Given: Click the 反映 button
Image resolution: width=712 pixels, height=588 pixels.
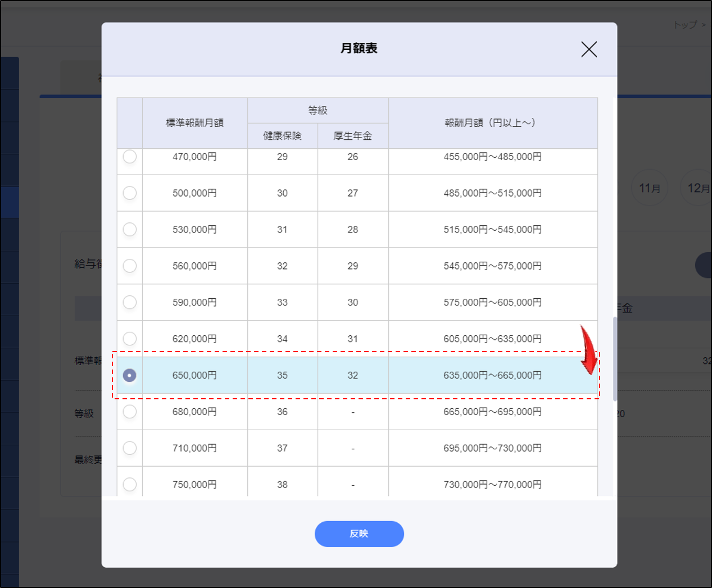Looking at the screenshot, I should coord(359,534).
